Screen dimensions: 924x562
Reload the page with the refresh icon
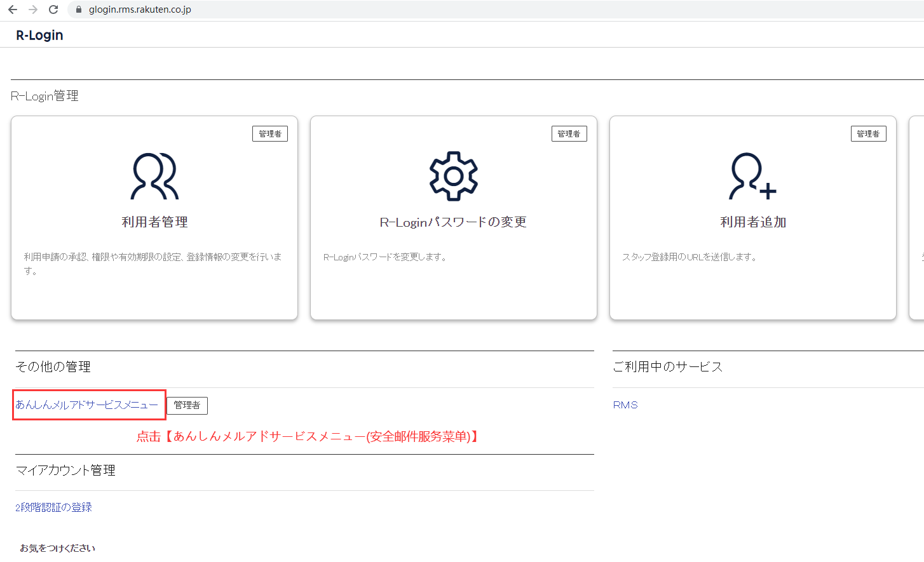click(53, 10)
